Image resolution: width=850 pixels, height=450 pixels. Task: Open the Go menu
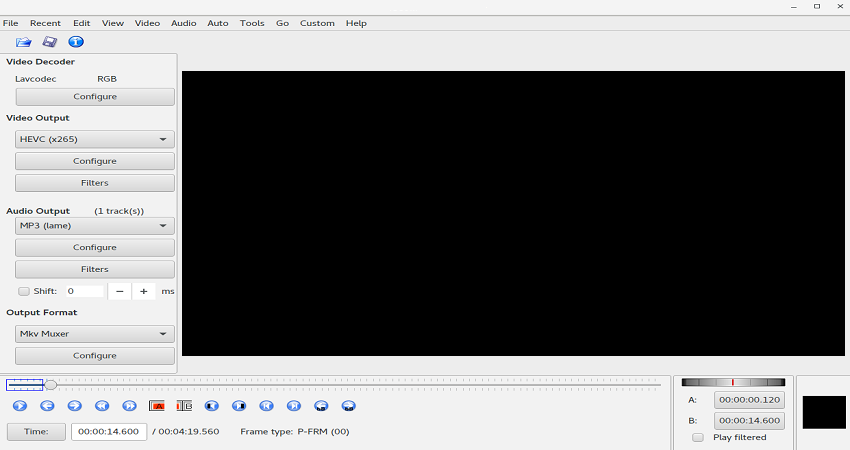click(282, 23)
